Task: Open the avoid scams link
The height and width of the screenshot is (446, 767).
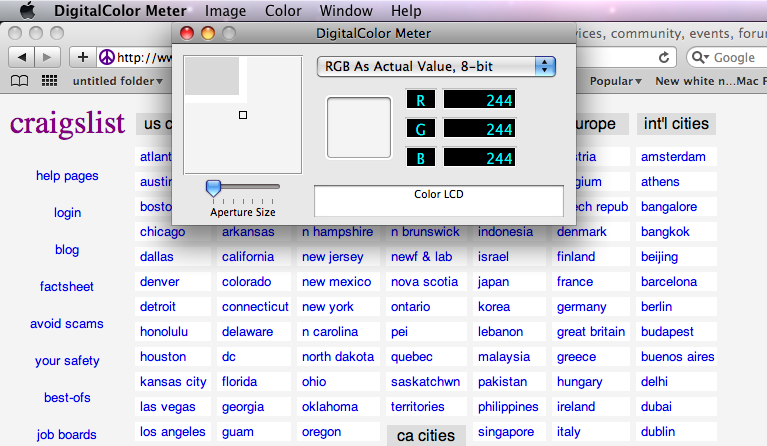Action: click(67, 324)
